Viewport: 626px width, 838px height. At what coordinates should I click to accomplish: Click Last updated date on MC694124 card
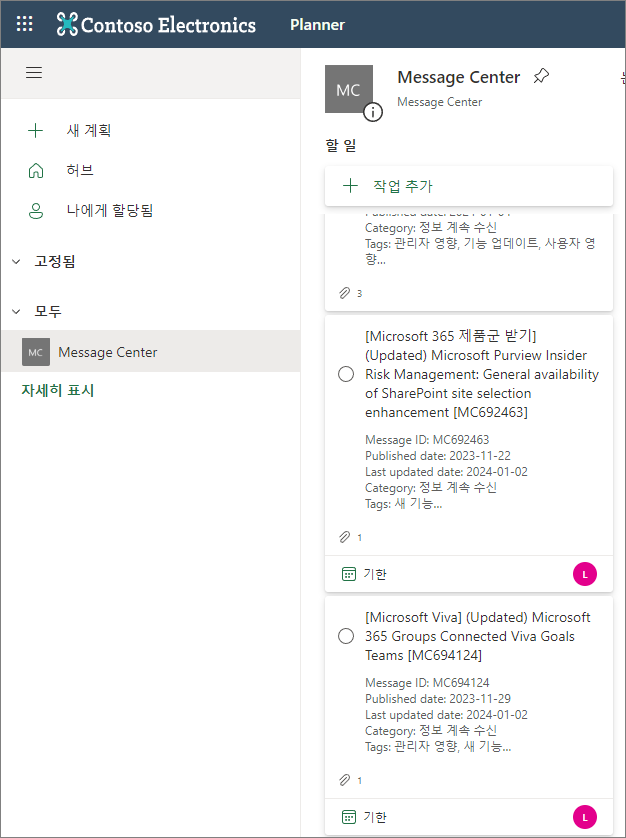[x=446, y=715]
